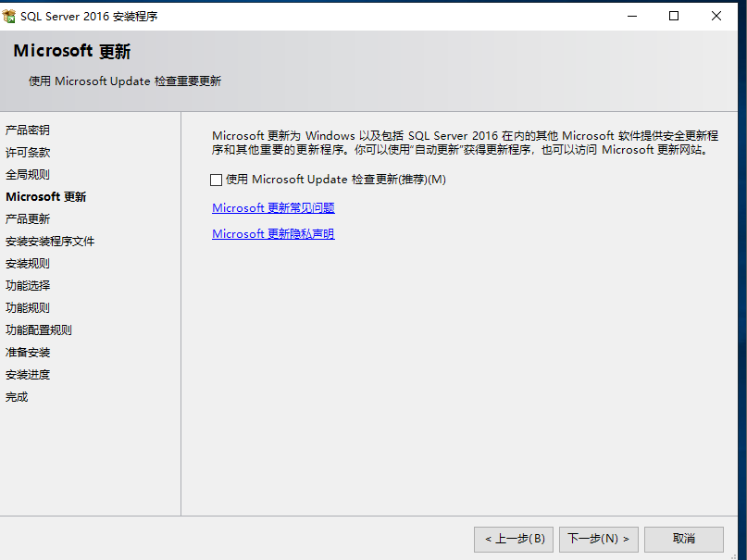
Task: Continue with the 下一步(N) button
Action: (x=598, y=539)
